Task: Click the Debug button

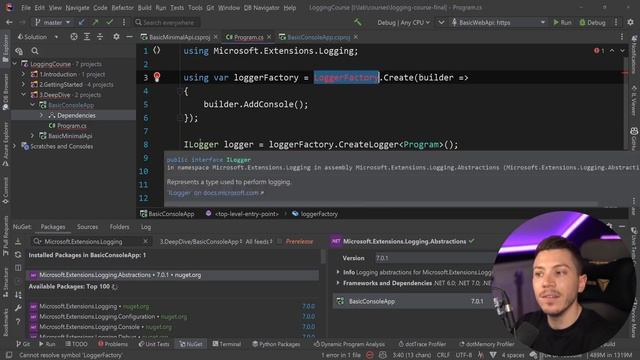Action: tap(593, 22)
